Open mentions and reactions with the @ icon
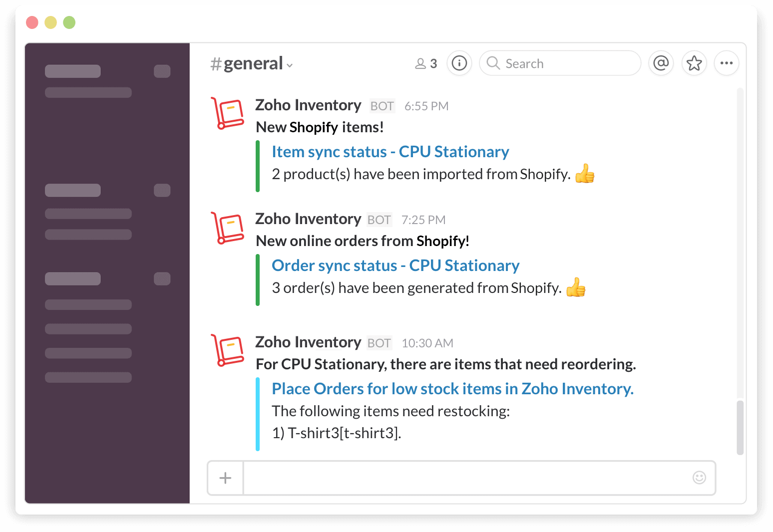Viewport: 773px width, 532px height. click(661, 63)
